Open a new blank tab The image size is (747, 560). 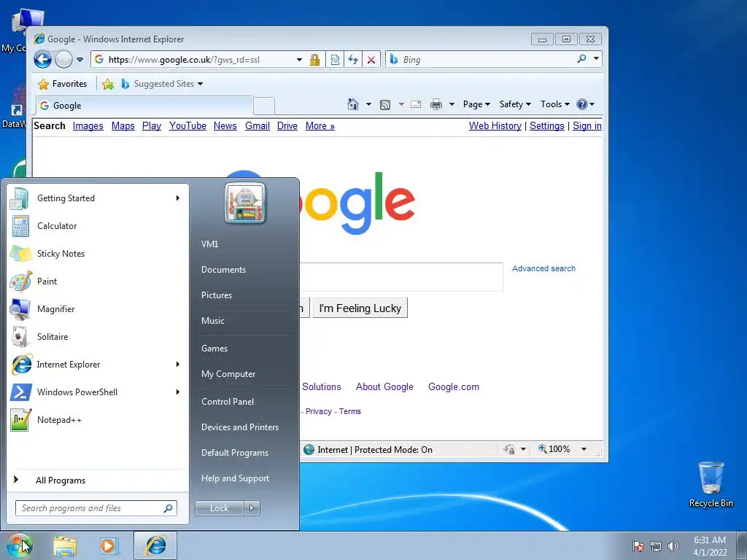pos(263,106)
